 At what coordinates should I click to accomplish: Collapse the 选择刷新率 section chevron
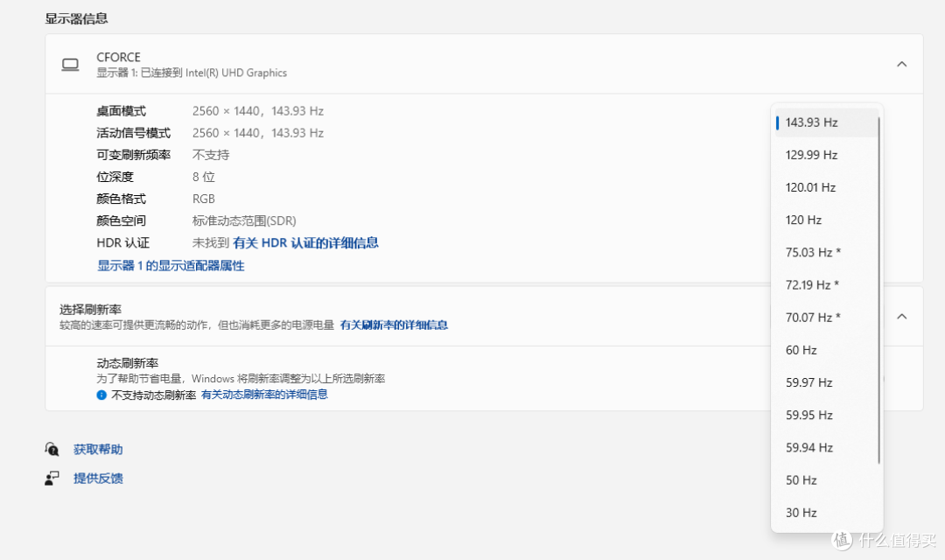tap(901, 317)
